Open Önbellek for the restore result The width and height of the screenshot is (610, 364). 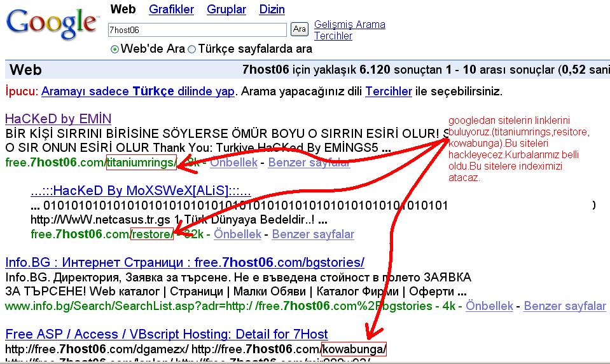pos(238,234)
